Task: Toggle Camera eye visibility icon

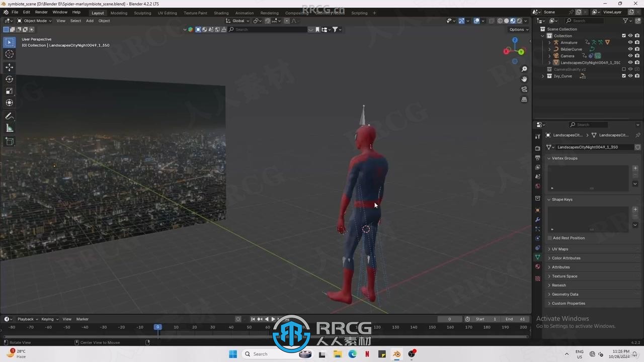Action: [630, 56]
